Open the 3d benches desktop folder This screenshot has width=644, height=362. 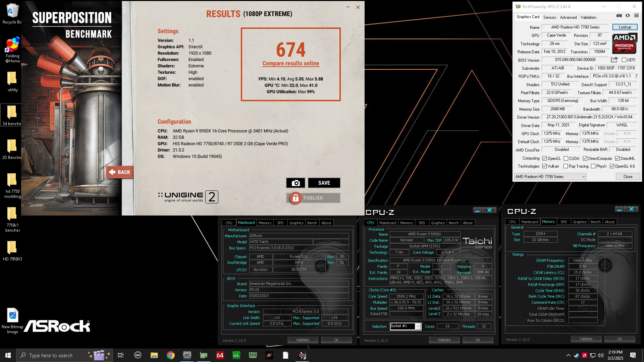tap(12, 115)
